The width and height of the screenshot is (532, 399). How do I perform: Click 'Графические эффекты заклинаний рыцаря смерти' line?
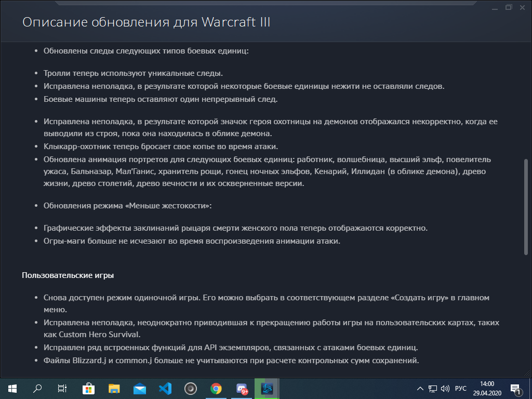tap(235, 228)
